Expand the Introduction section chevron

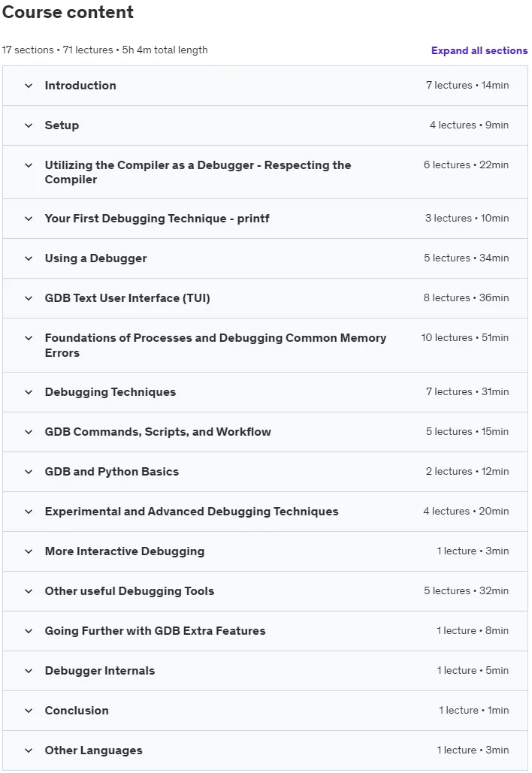click(x=29, y=86)
